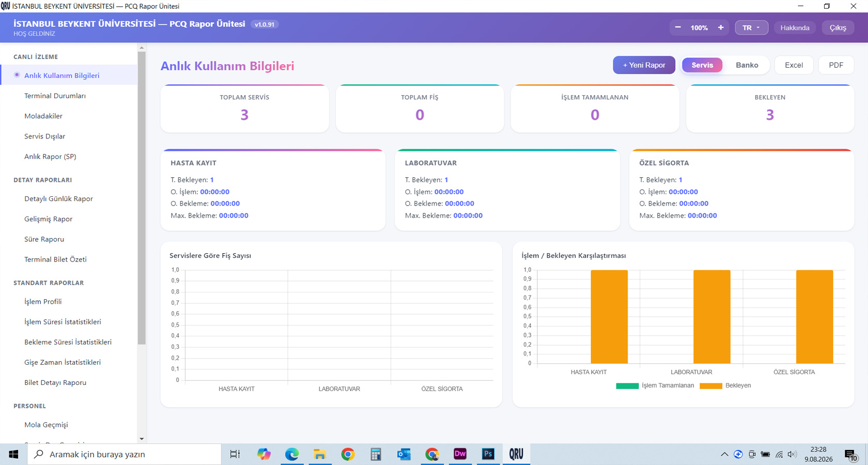Open Outlook from the taskbar
868x465 pixels.
point(404,454)
